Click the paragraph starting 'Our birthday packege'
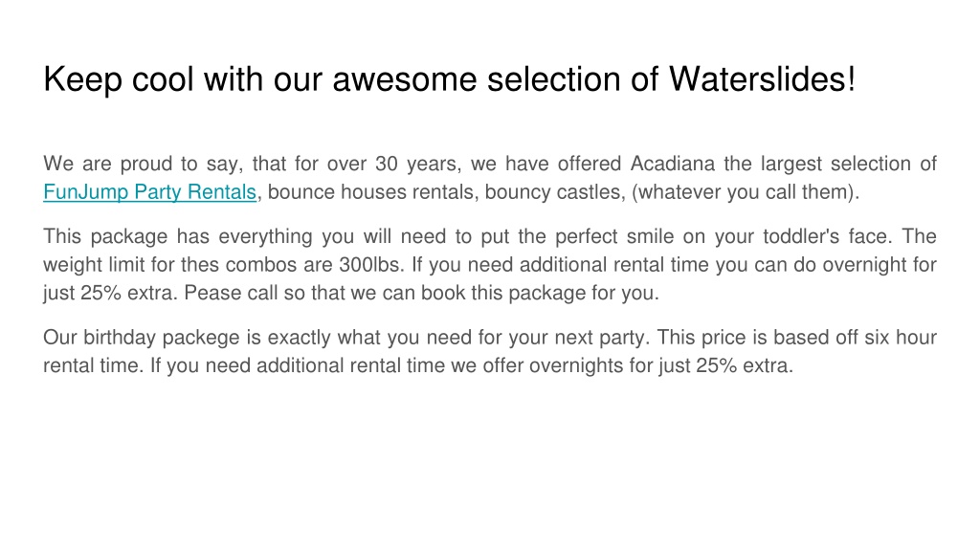This screenshot has width=980, height=551. point(490,351)
